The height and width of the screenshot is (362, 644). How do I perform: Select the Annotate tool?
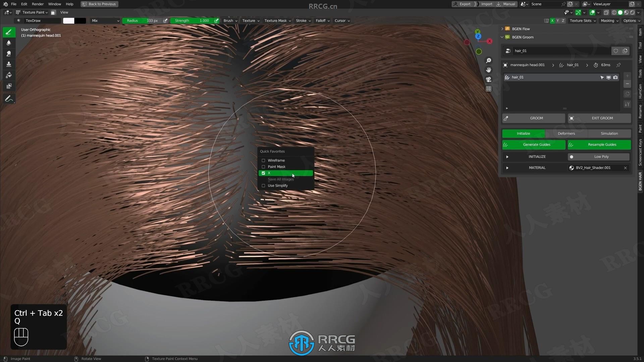click(9, 99)
